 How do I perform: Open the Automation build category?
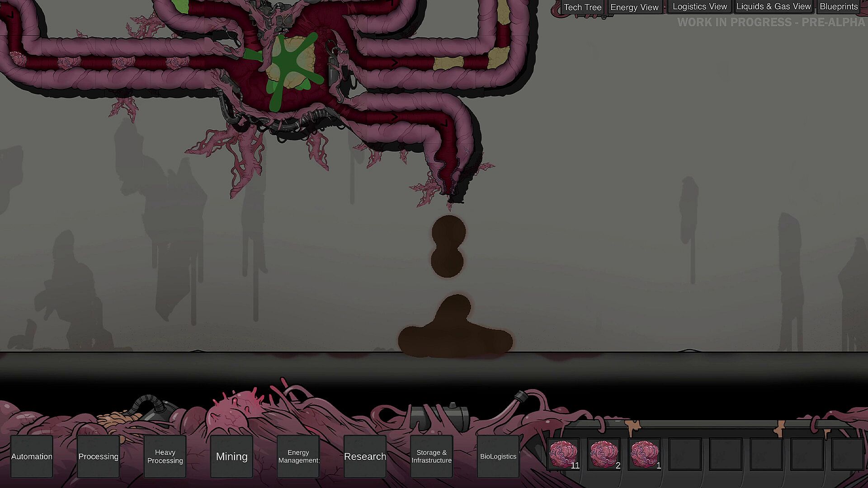pos(32,456)
